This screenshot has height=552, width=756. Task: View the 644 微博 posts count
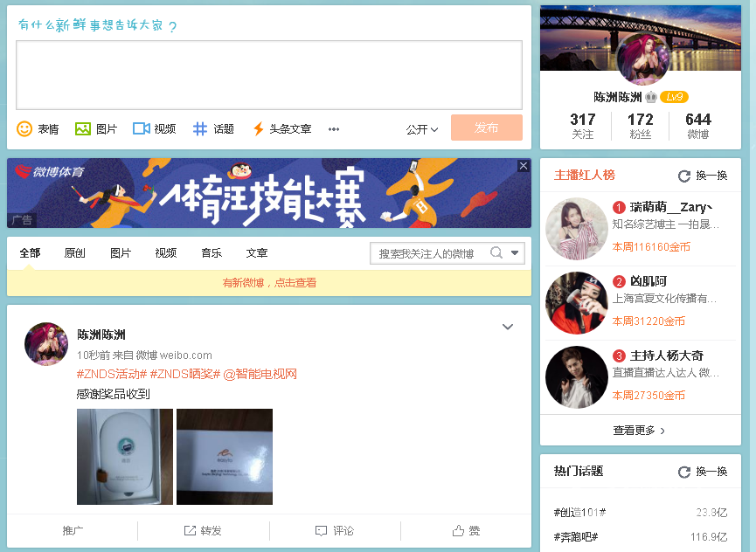pos(698,126)
